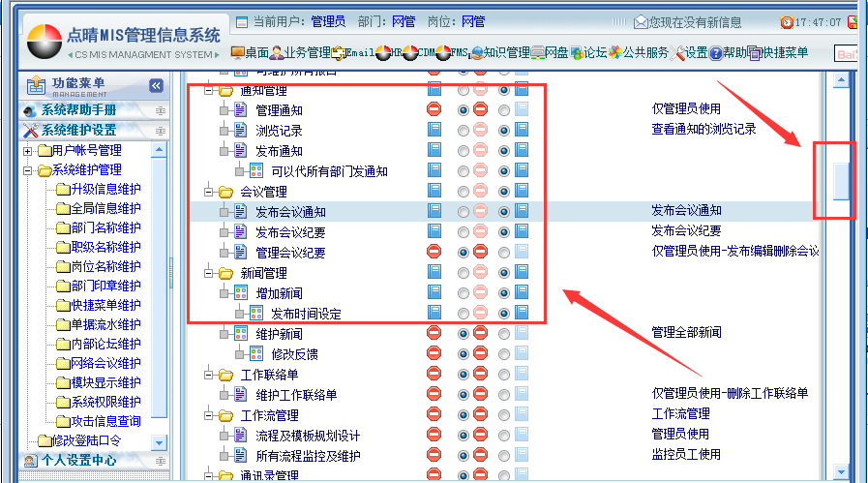The height and width of the screenshot is (483, 868).
Task: Collapse the 通知管理 folder node
Action: click(209, 90)
